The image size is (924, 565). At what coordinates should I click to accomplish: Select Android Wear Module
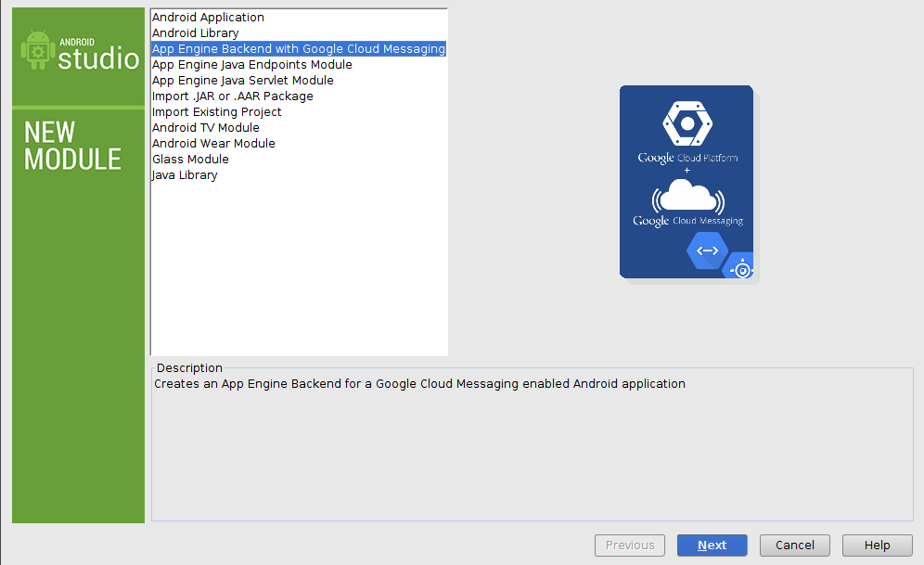(x=299, y=144)
